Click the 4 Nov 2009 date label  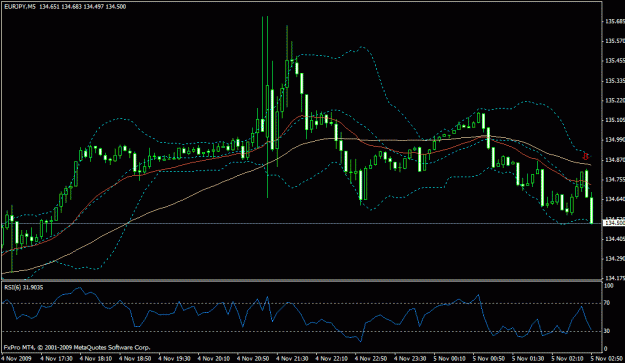(x=17, y=358)
